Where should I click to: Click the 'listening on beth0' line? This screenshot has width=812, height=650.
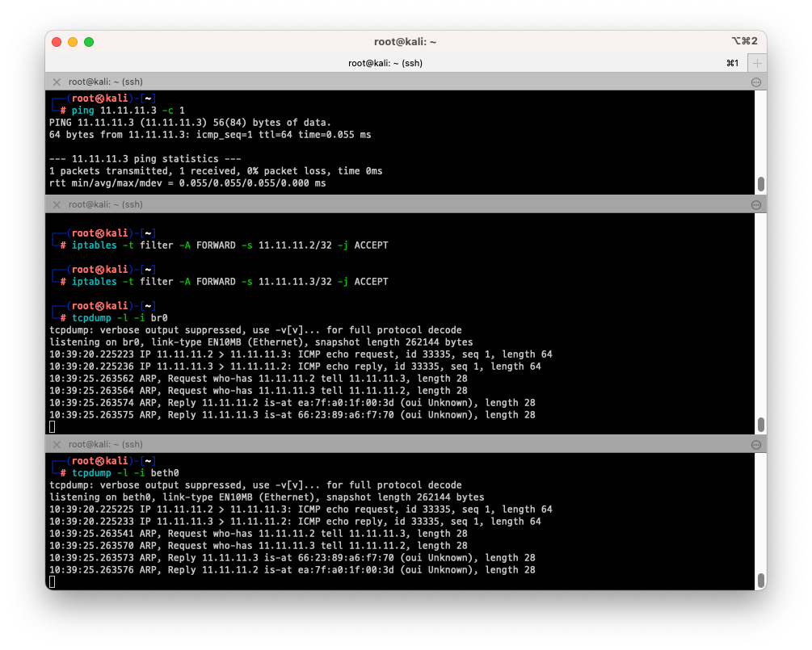tap(267, 497)
